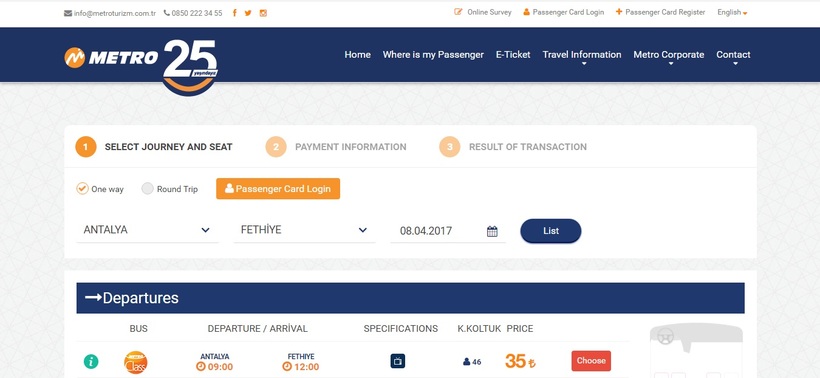Expand the Travel Information menu
This screenshot has width=820, height=378.
(x=582, y=56)
